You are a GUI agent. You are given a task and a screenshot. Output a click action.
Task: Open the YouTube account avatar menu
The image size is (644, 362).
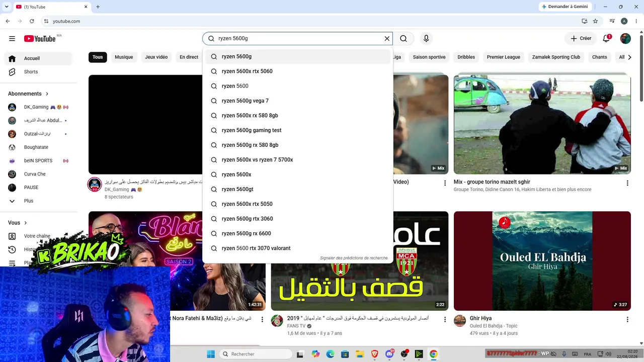pos(625,39)
